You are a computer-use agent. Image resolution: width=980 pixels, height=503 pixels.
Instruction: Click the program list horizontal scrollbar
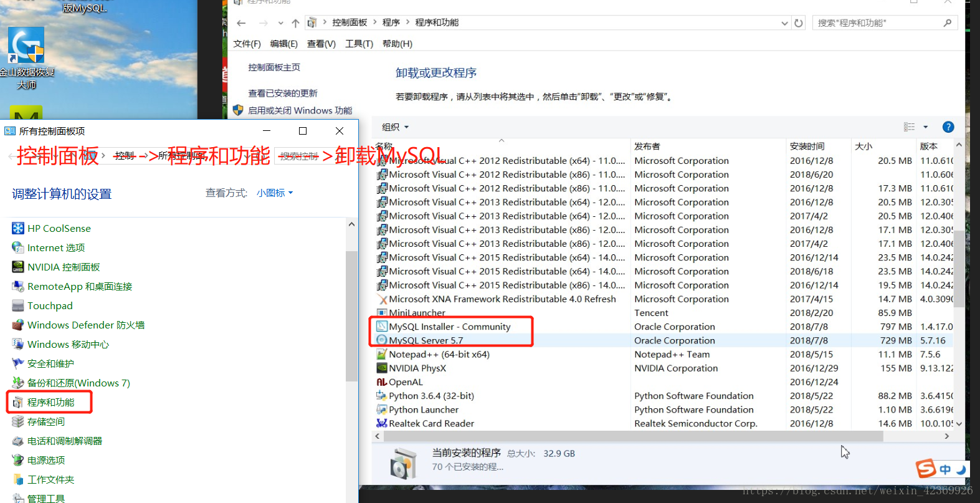tap(633, 436)
